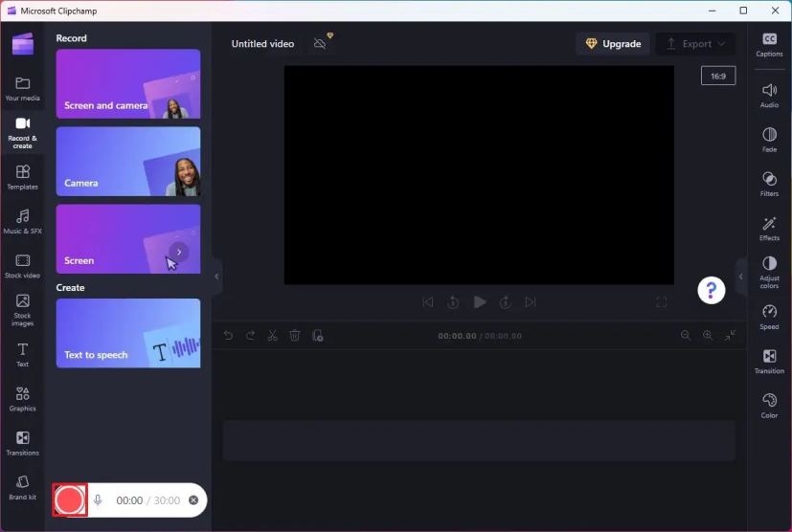Undo the last action
The height and width of the screenshot is (532, 792).
(228, 335)
